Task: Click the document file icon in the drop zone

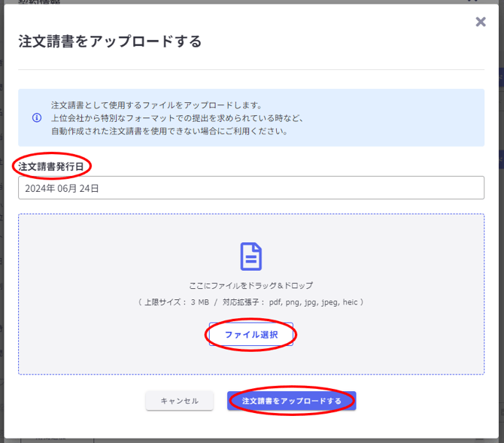Action: tap(250, 256)
